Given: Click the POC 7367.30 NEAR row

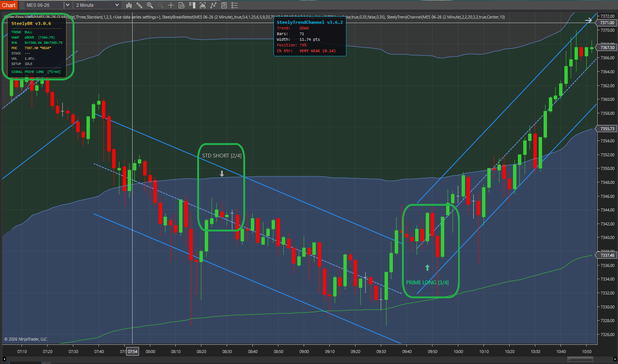Looking at the screenshot, I should click(31, 48).
